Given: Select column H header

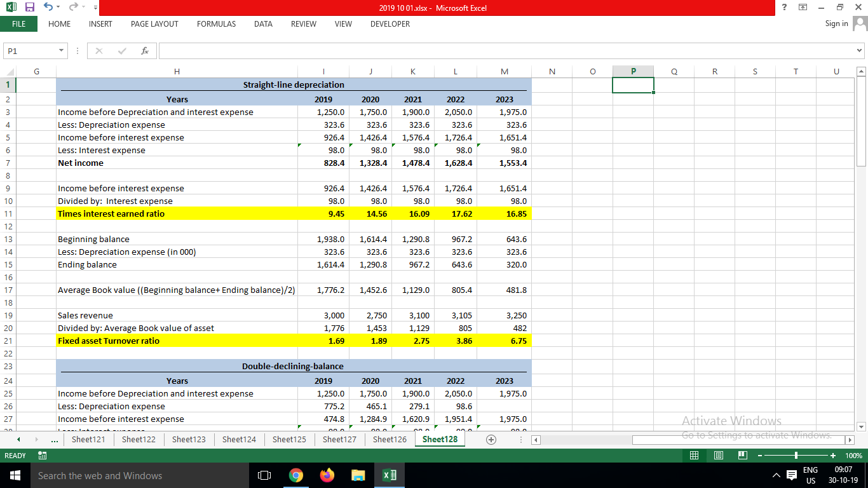Looking at the screenshot, I should click(x=177, y=72).
